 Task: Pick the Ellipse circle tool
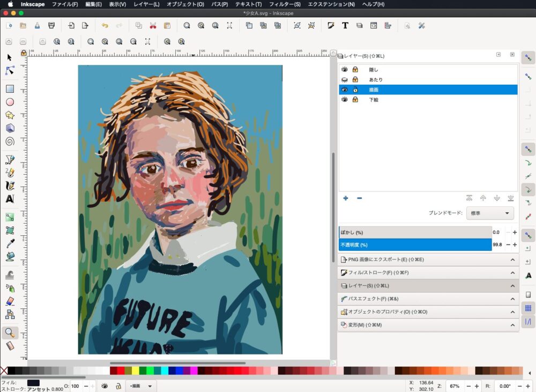(10, 102)
